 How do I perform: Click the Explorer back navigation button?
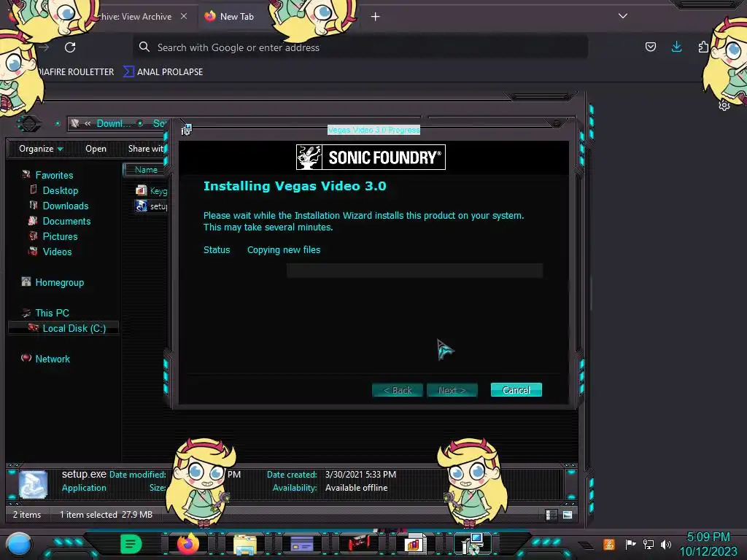point(29,124)
